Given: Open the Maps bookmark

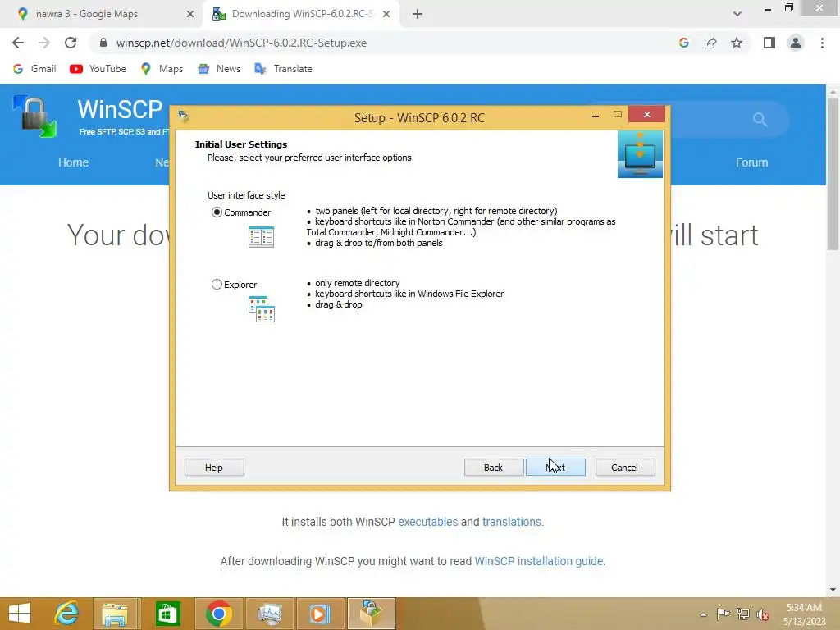Looking at the screenshot, I should pos(162,69).
